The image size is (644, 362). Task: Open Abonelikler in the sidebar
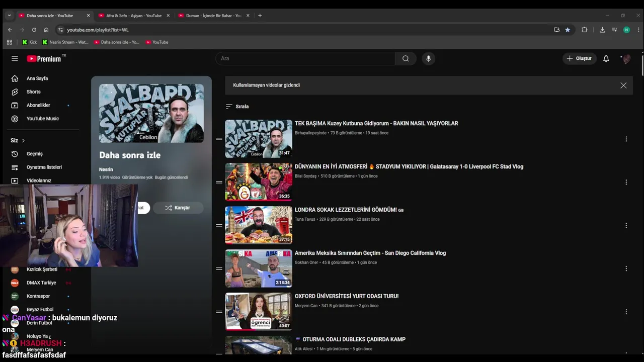[x=39, y=105]
